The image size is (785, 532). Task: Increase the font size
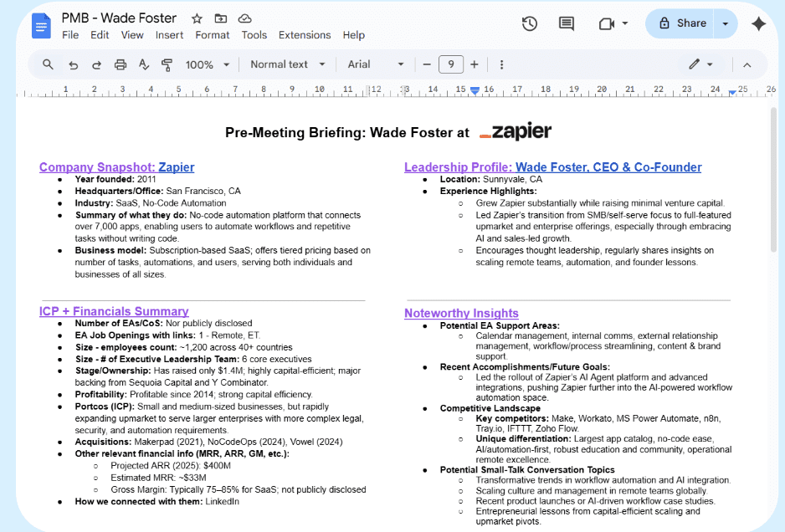point(475,64)
